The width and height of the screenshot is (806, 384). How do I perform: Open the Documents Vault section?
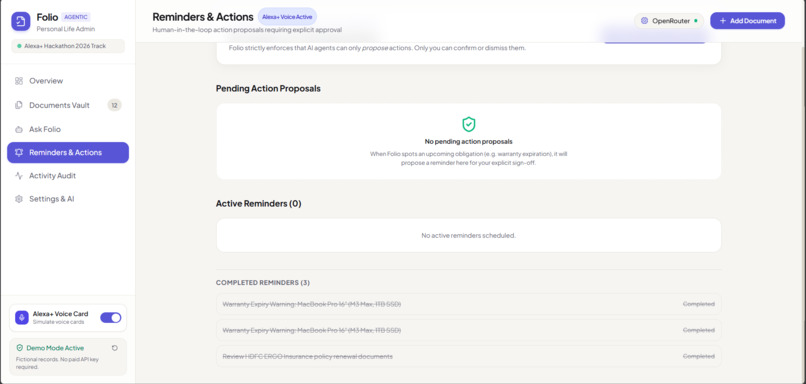68,105
